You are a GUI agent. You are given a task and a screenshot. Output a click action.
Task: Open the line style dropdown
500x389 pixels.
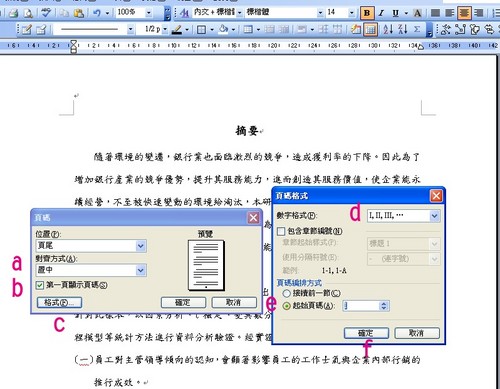(131, 30)
